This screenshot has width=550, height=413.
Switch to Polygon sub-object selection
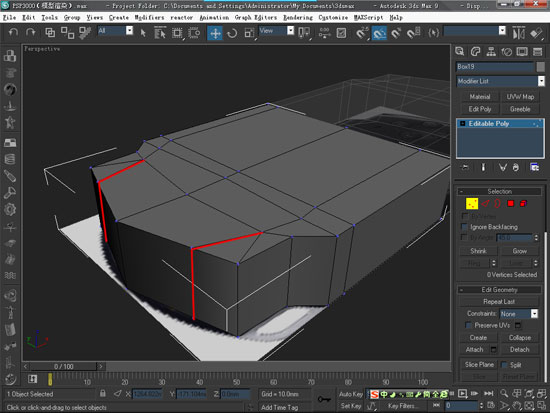[x=510, y=204]
